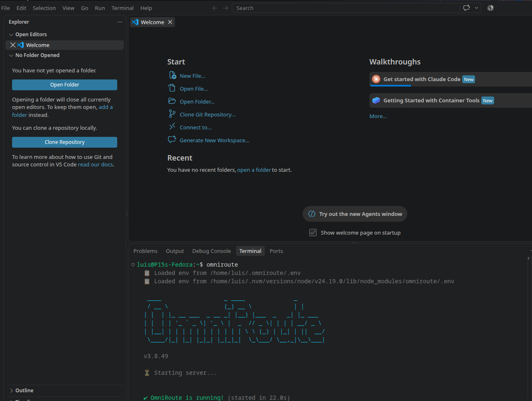Click the 'Connect to...' link

196,127
